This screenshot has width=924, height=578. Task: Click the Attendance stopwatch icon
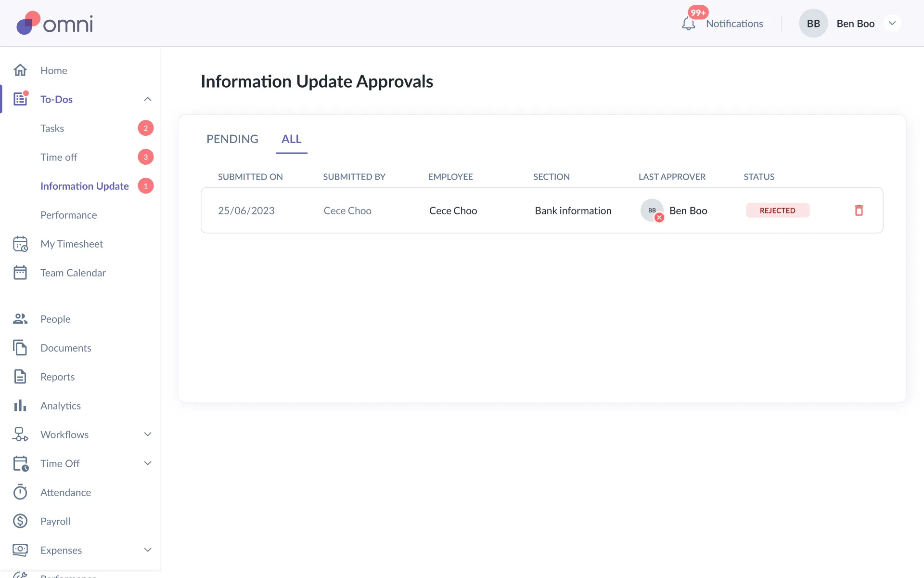pos(20,492)
